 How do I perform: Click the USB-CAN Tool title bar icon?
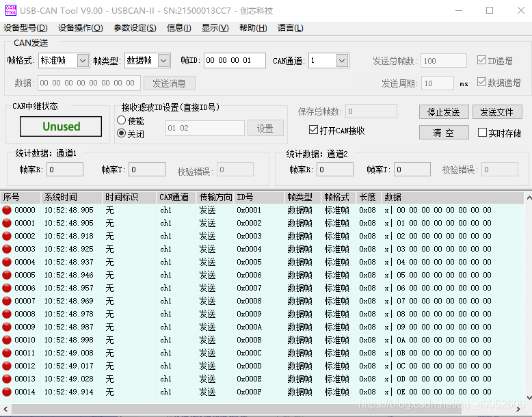tap(10, 10)
